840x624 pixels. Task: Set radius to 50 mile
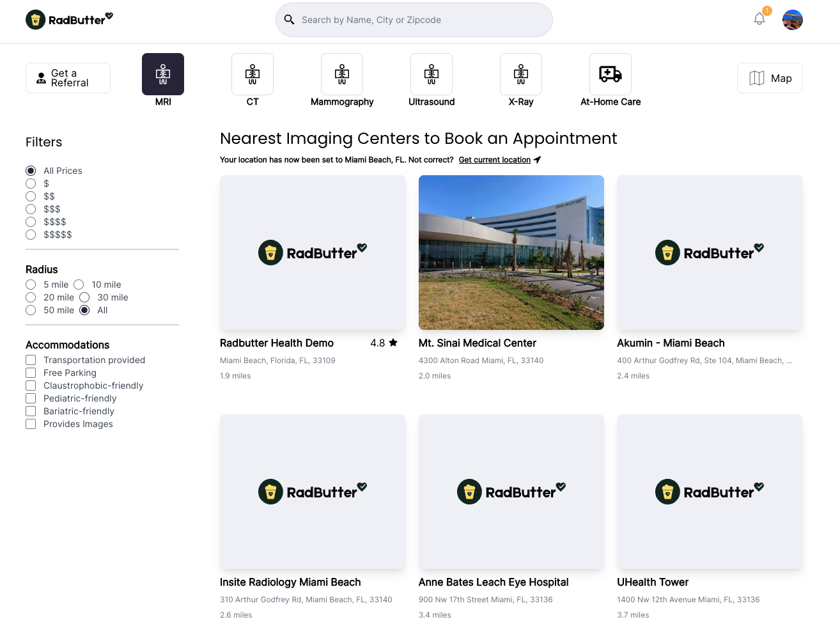(31, 310)
